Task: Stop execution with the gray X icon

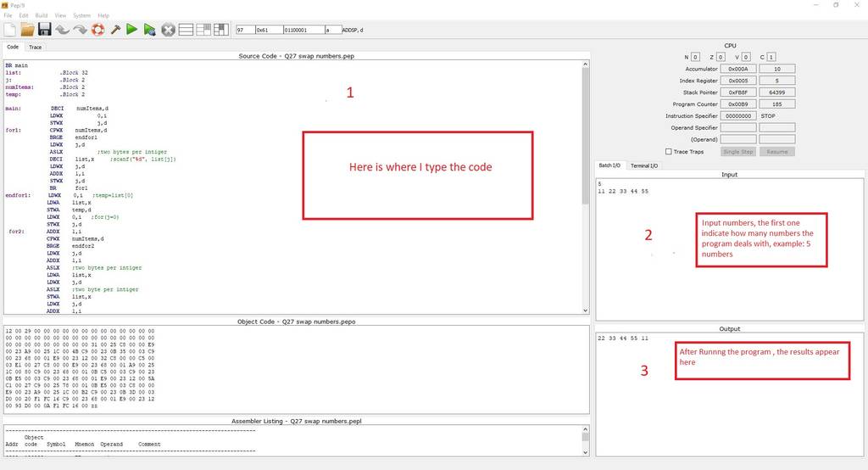Action: (169, 30)
